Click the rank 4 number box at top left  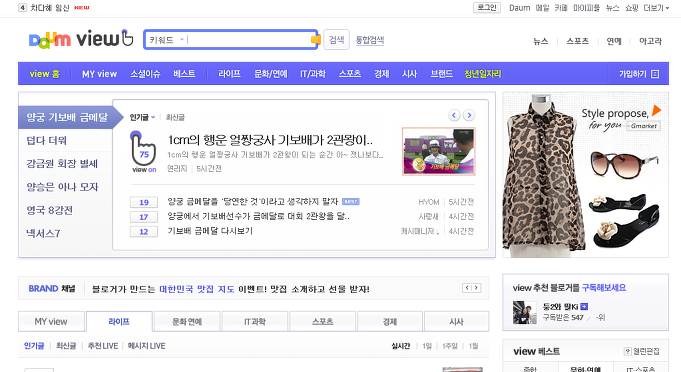pyautogui.click(x=23, y=8)
